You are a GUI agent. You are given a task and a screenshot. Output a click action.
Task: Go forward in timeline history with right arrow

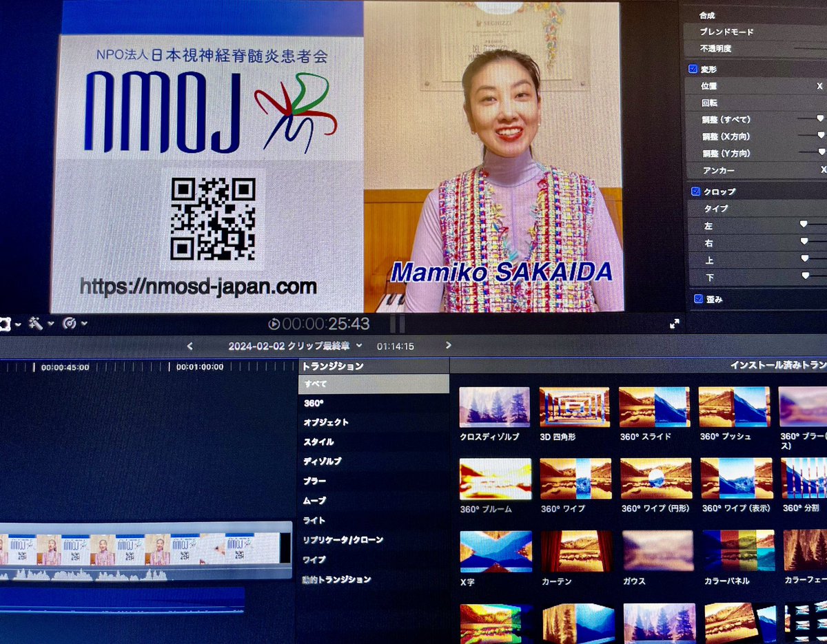click(449, 345)
